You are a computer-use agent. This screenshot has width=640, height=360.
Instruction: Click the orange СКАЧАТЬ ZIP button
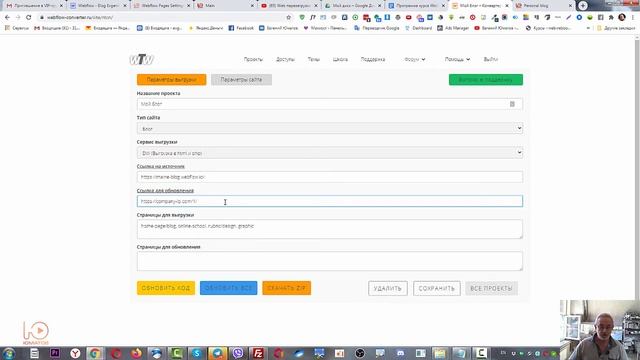[287, 288]
